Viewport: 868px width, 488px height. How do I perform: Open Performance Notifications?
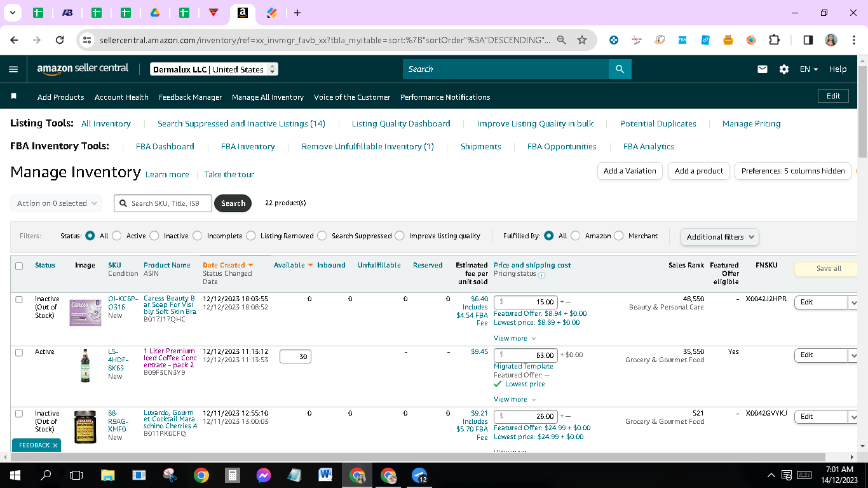pyautogui.click(x=445, y=97)
